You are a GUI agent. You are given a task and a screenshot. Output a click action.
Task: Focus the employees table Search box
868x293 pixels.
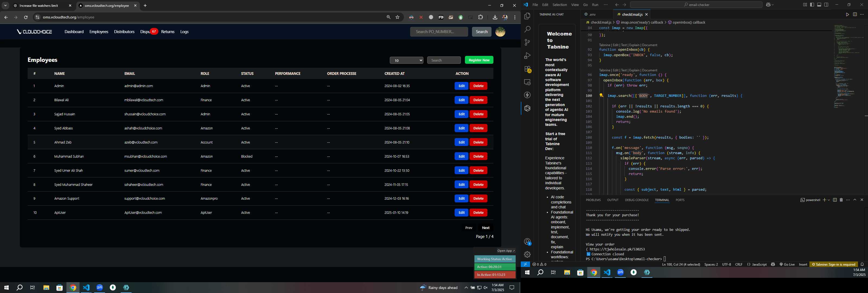coord(444,60)
